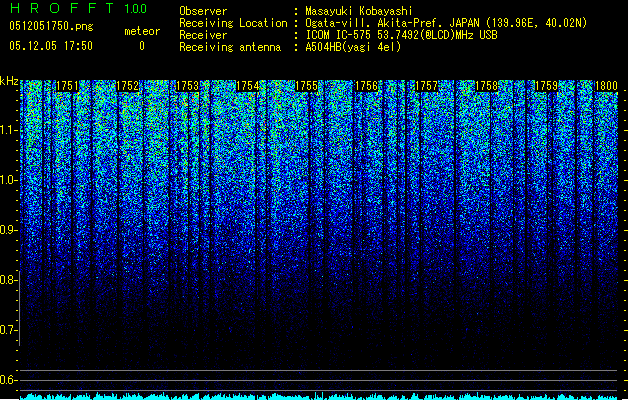Click the Receiver field label
The width and height of the screenshot is (629, 400).
[x=203, y=35]
